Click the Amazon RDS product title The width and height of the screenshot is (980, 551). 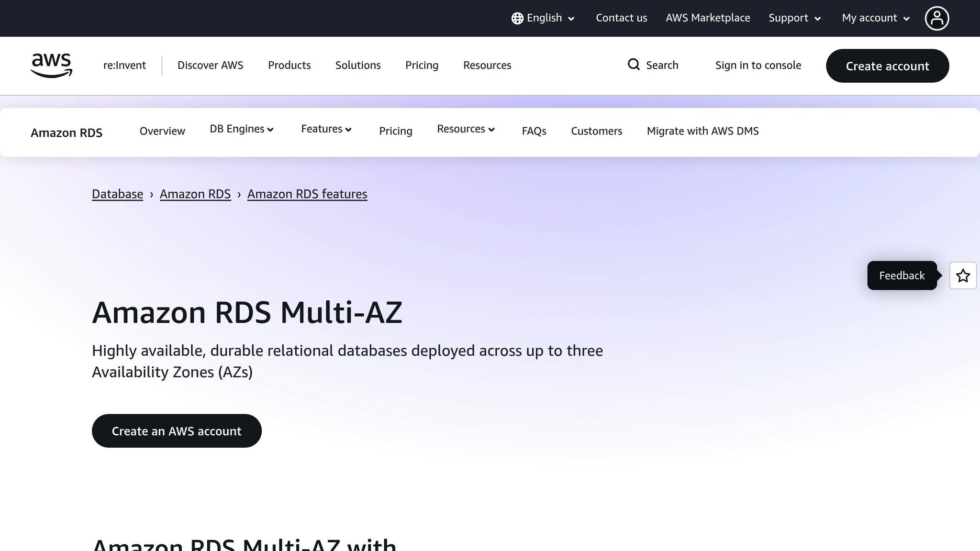[x=67, y=133]
